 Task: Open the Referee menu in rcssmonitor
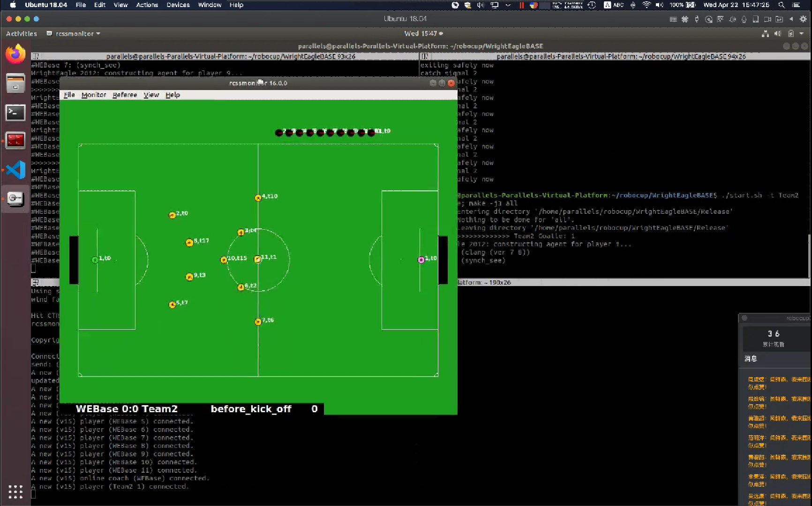[125, 95]
